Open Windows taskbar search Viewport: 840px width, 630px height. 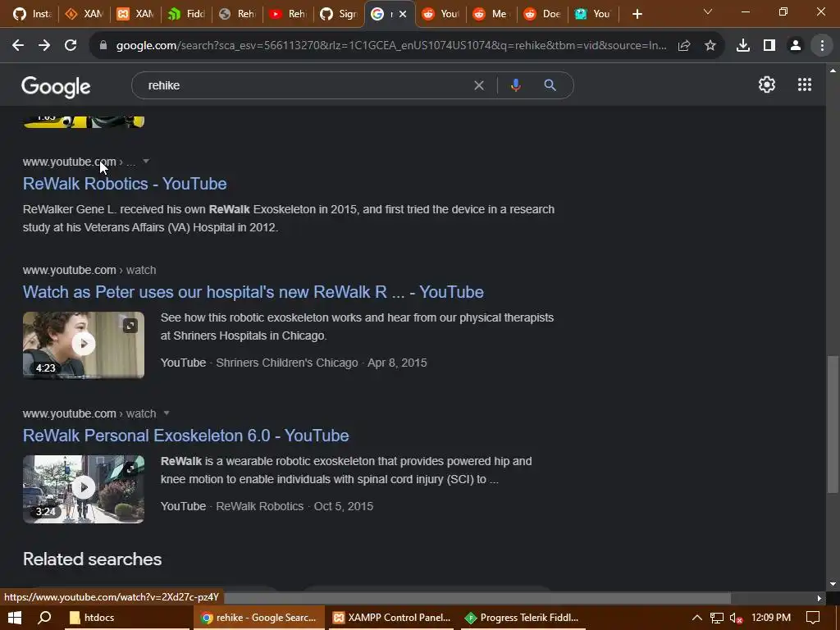coord(44,618)
